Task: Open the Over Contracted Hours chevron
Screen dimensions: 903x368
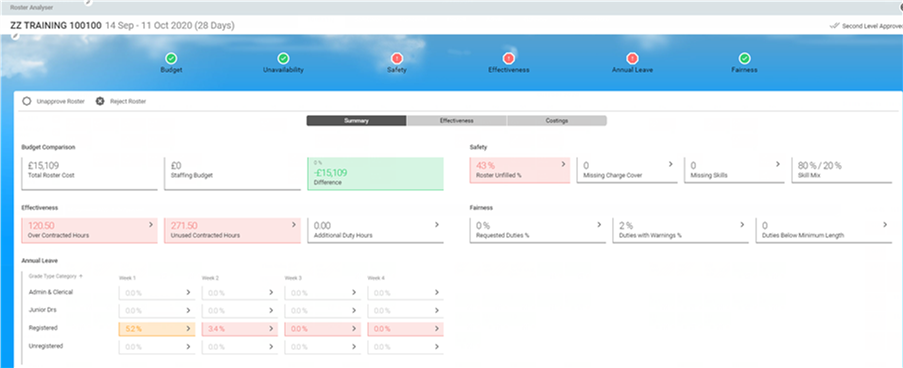Action: pyautogui.click(x=151, y=225)
